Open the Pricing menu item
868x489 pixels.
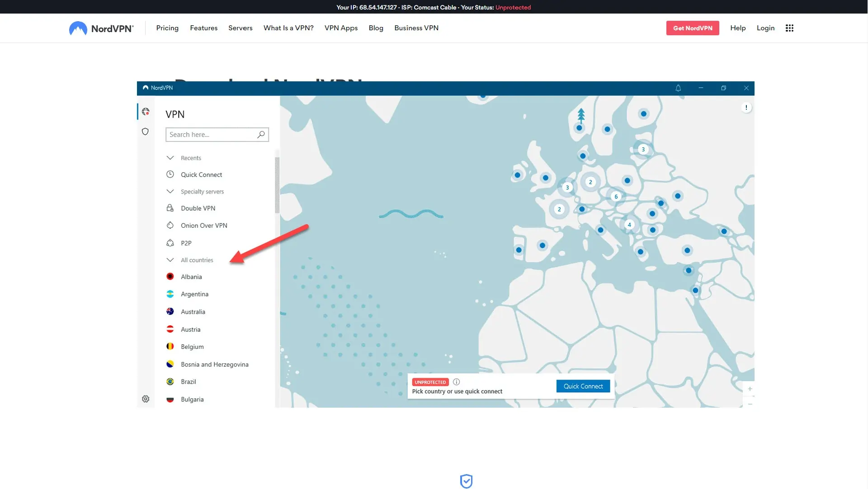(x=167, y=28)
